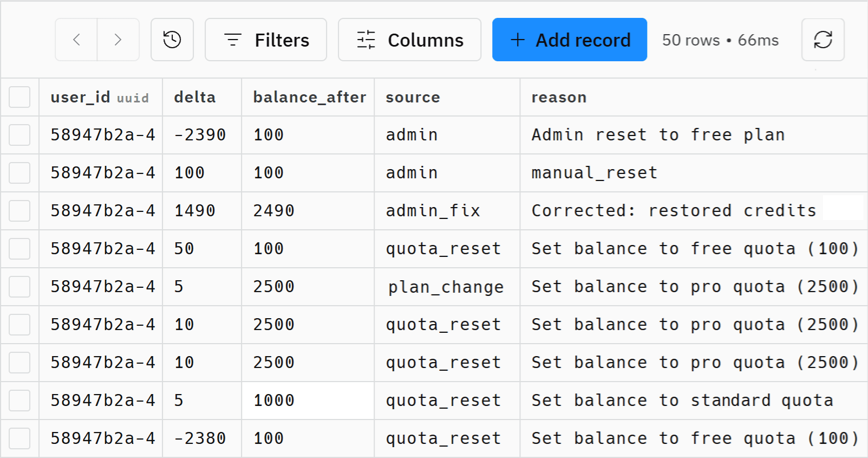
Task: Click the Add record button
Action: pos(569,40)
